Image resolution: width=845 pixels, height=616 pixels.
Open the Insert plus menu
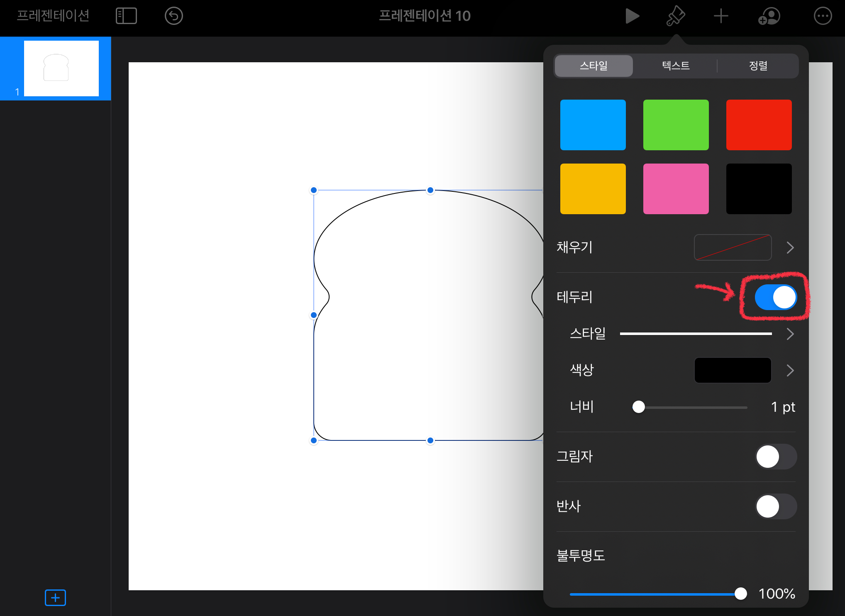721,16
